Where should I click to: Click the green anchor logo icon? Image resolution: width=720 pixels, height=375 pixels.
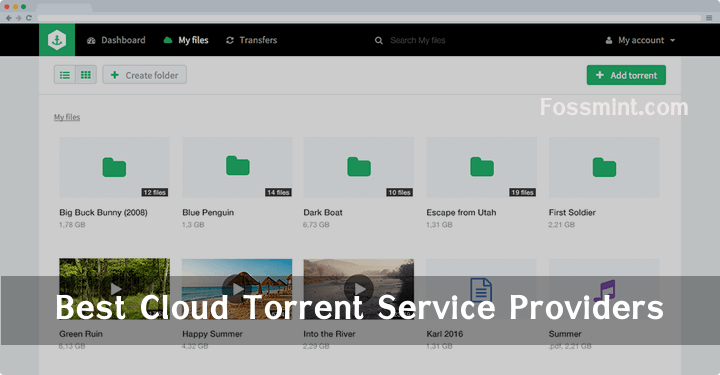pyautogui.click(x=57, y=40)
